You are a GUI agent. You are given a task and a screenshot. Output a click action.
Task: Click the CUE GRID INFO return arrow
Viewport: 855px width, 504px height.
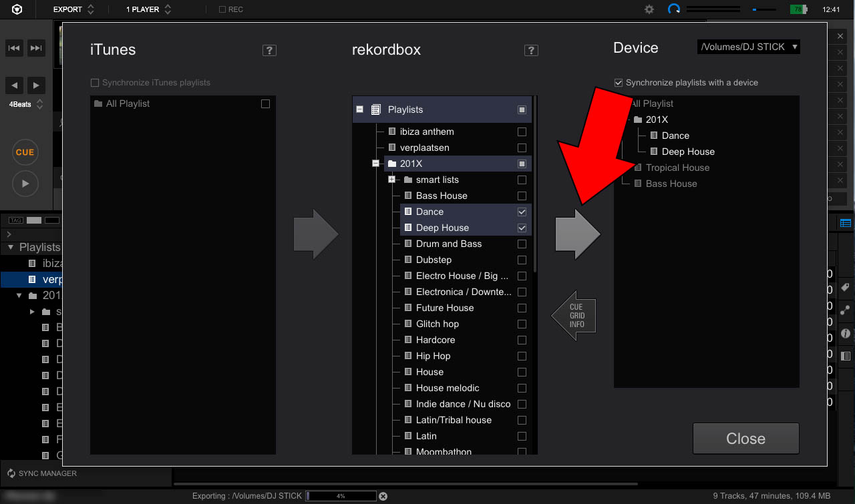click(573, 316)
